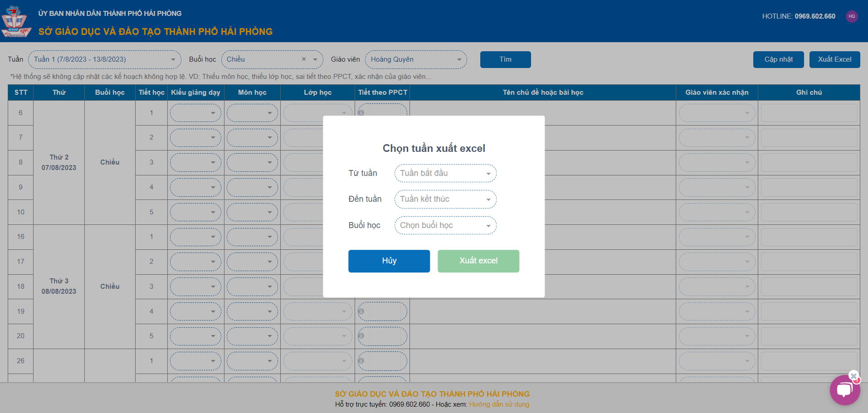Click the PPCT info icon in row 19
Viewport: 868px width, 413px height.
361,311
